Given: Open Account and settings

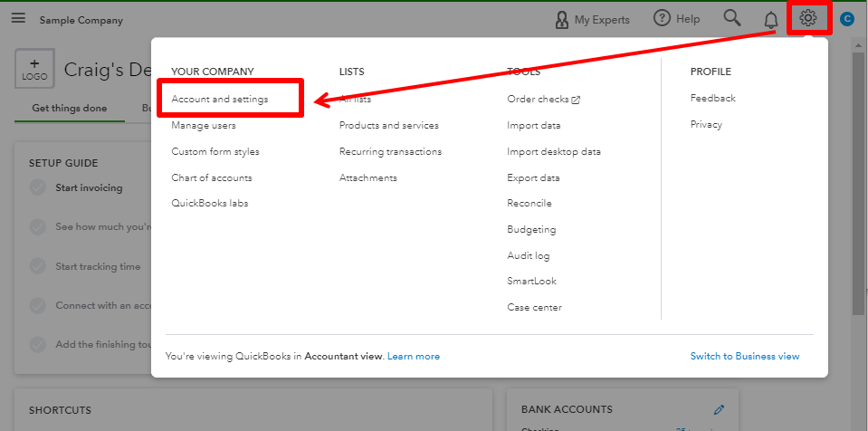Looking at the screenshot, I should (220, 100).
